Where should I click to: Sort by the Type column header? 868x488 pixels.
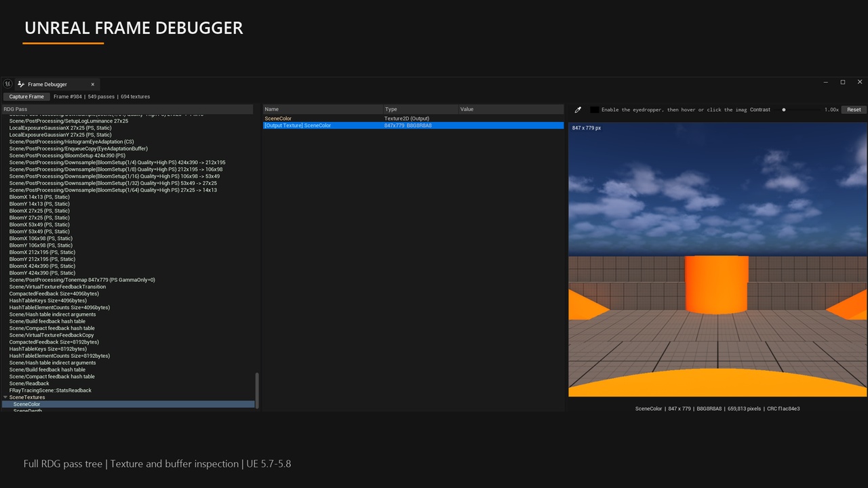coord(420,109)
